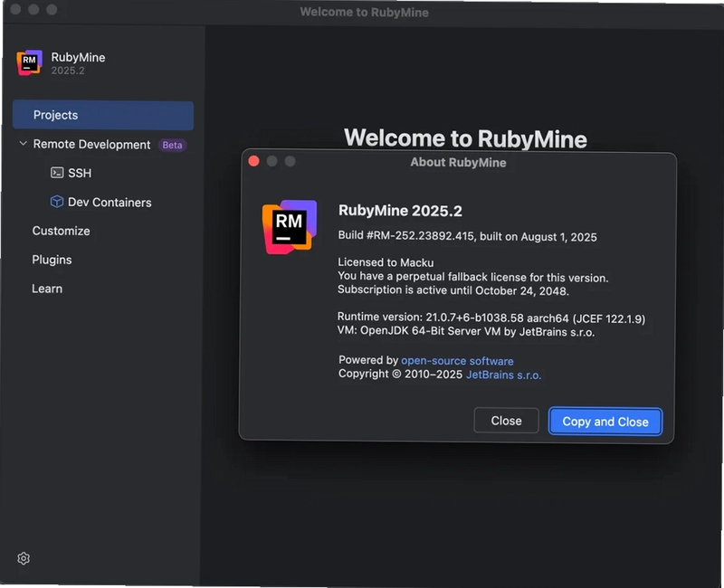Click the Beta badge next to Remote Development
This screenshot has width=724, height=588.
click(x=172, y=145)
